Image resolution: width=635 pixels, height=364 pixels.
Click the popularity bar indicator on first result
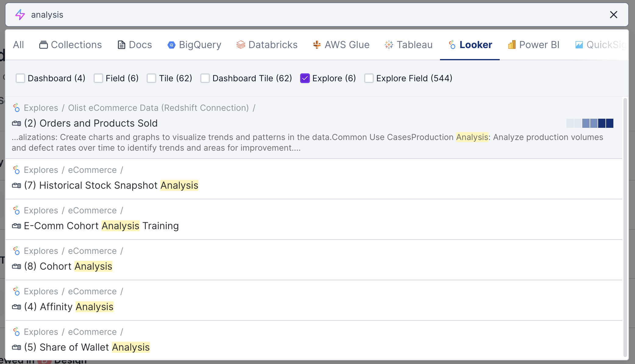[590, 123]
